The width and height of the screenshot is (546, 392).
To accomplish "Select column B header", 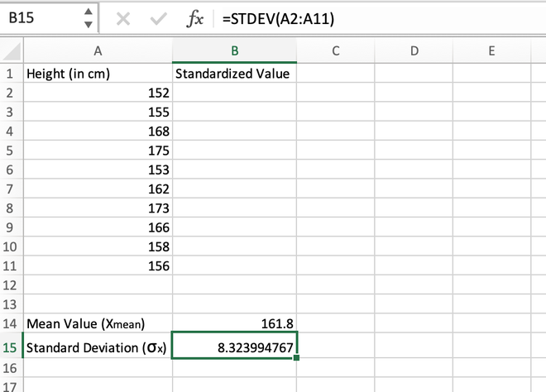I will [235, 50].
